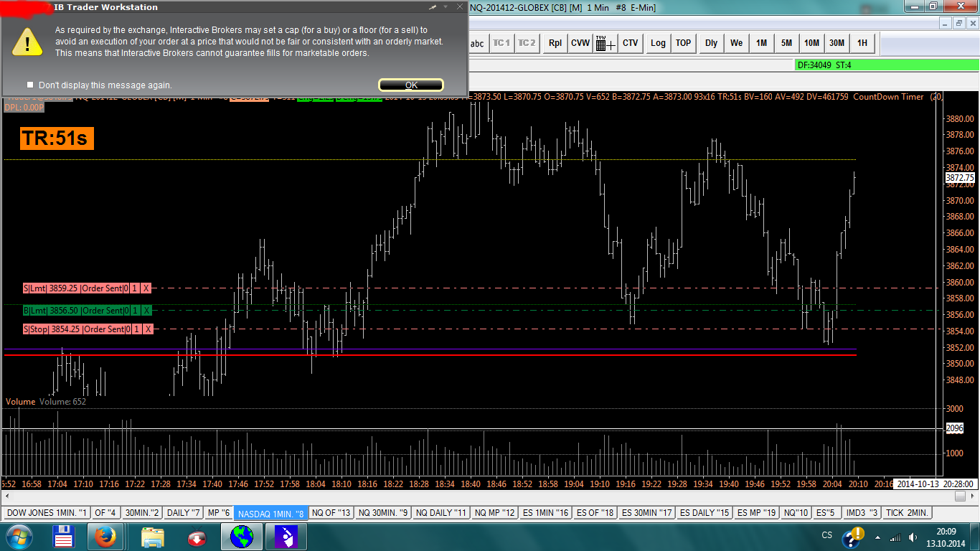
Task: Open the NQ DAILY "11 chart tab
Action: coord(441,513)
